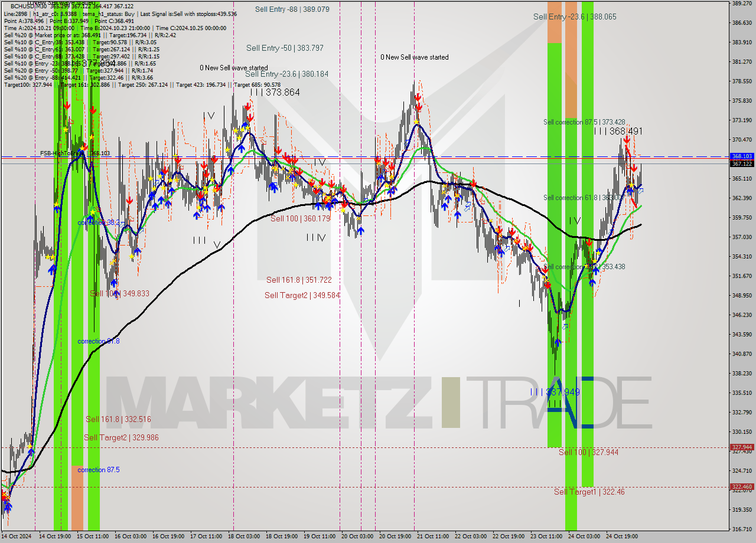The height and width of the screenshot is (543, 756).
Task: Click the '18 Oct 19:00' time axis label
Action: coord(282,537)
